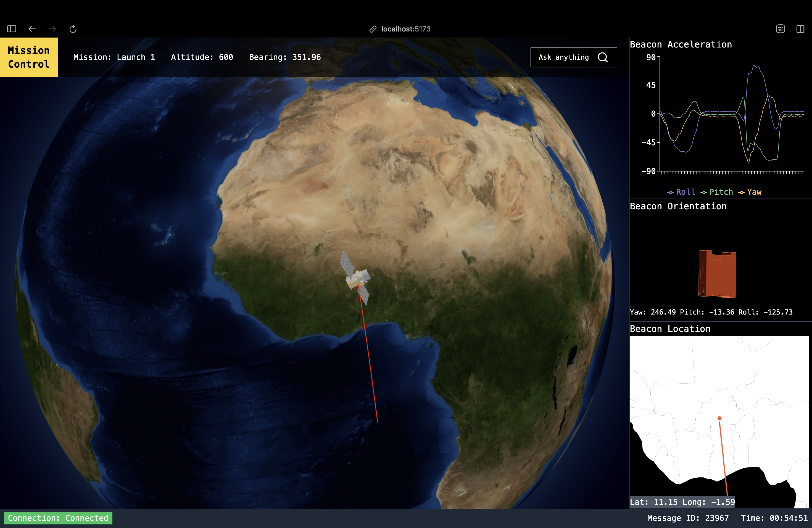Click the Time: 00:54:51 readout
The width and height of the screenshot is (812, 528).
[774, 518]
